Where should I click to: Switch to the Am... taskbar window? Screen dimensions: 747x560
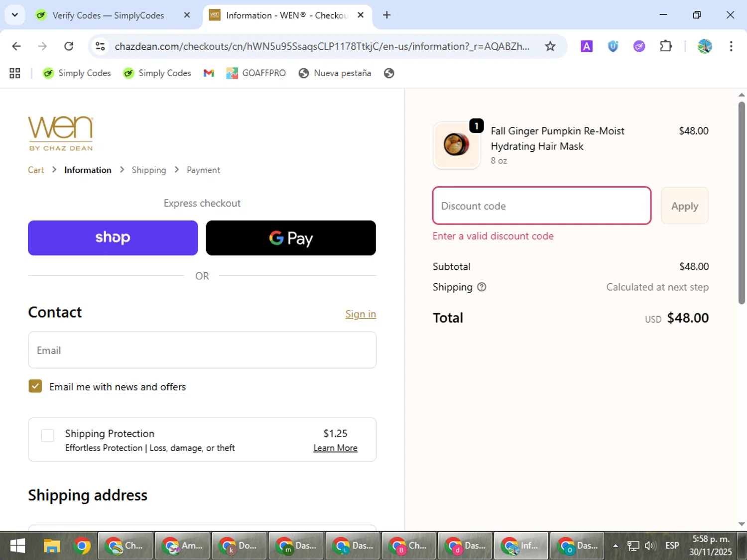tap(182, 546)
